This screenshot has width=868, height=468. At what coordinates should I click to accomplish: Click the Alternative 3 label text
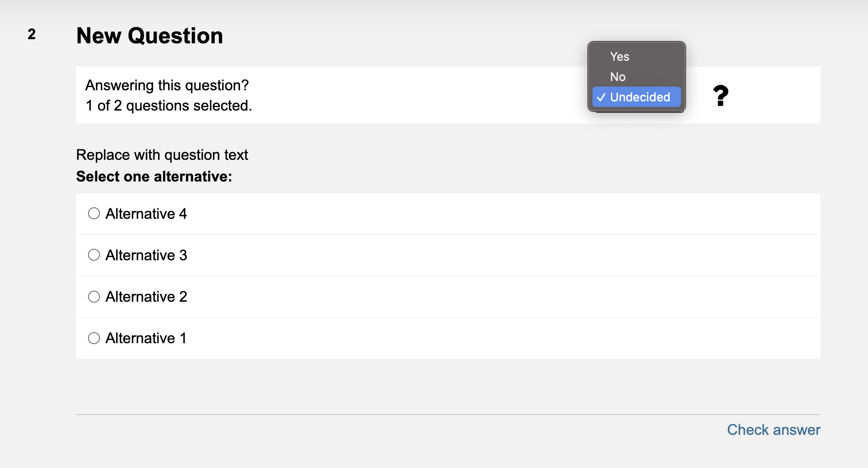pyautogui.click(x=146, y=255)
